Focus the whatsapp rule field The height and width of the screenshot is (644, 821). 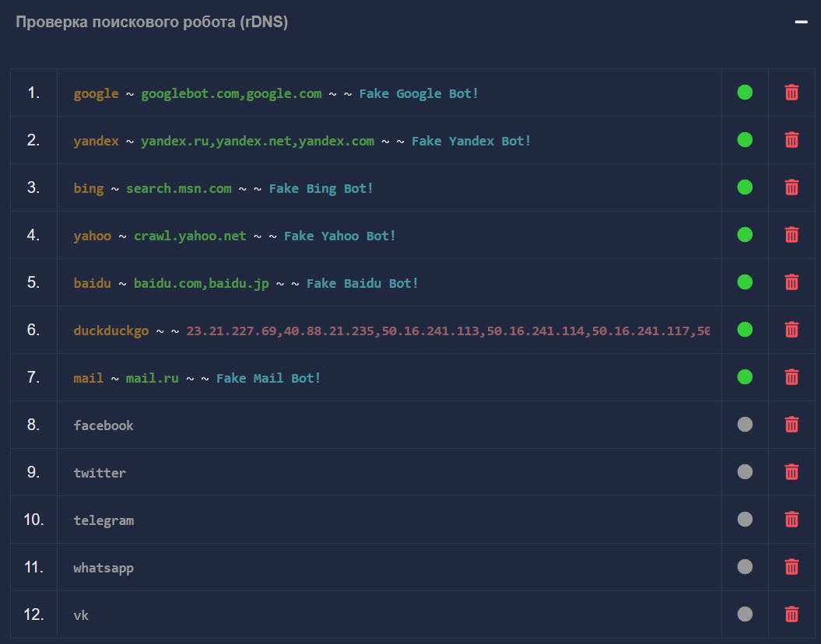[x=389, y=567]
